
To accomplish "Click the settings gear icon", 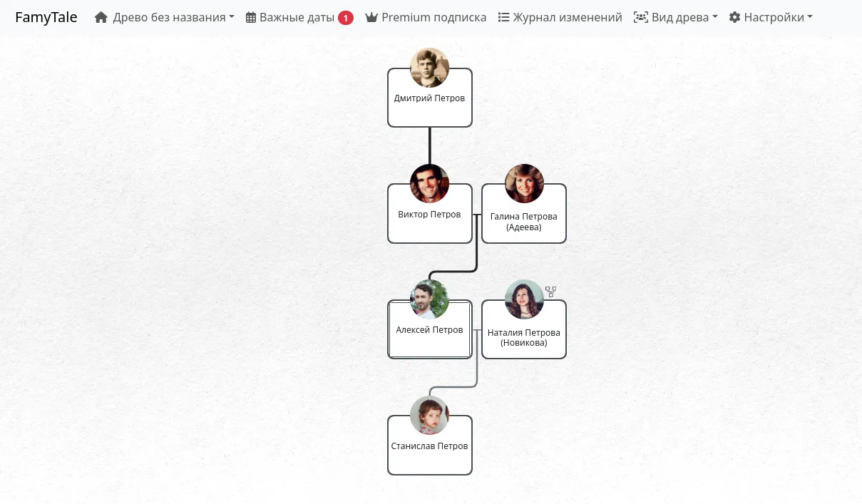I will (x=734, y=17).
